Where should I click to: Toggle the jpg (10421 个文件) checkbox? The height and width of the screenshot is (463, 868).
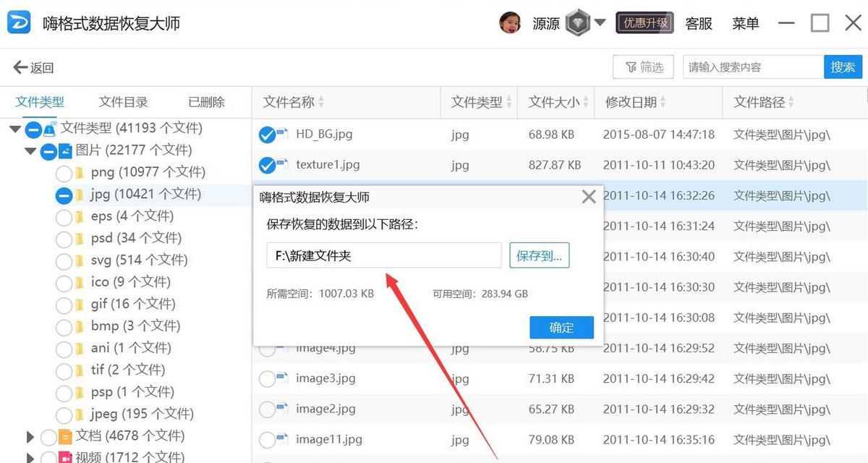(64, 195)
